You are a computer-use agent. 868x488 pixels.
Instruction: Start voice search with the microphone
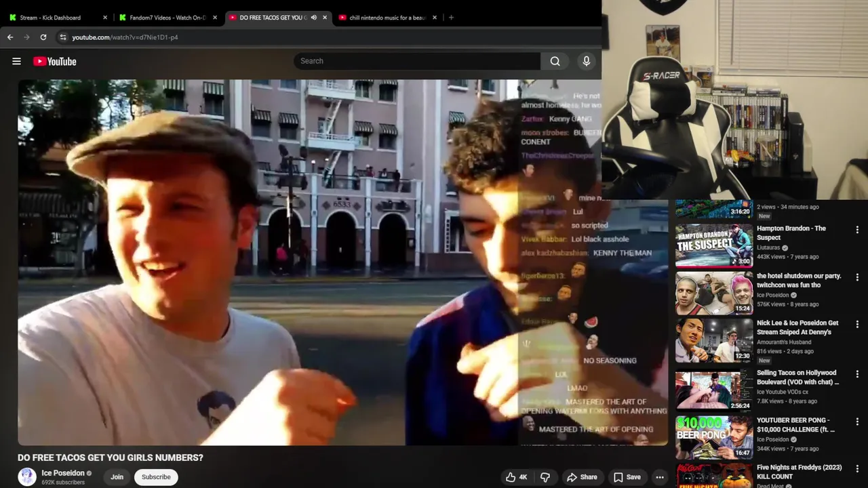tap(587, 61)
